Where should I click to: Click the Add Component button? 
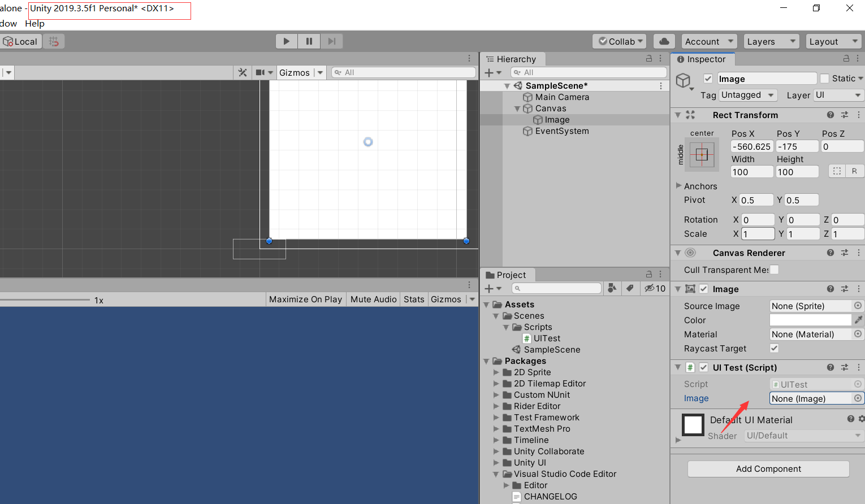coord(768,469)
